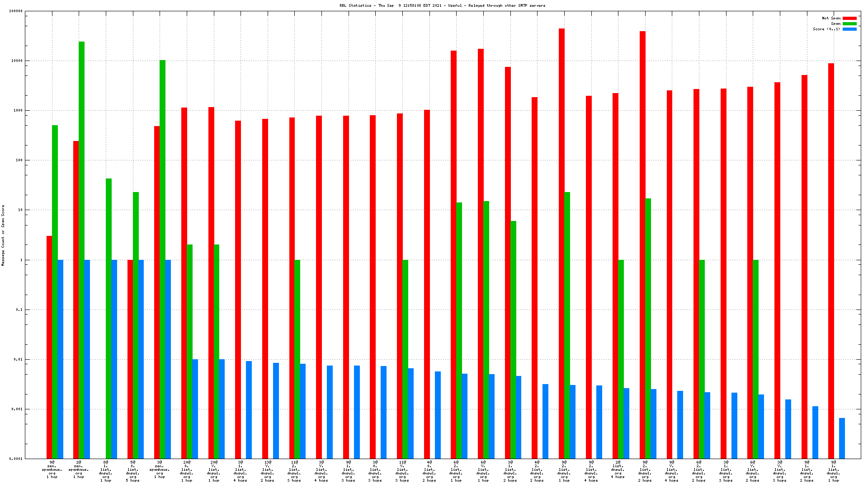The image size is (868, 488).
Task: Click the red bar above '13@ Y.list.dnswl.org'
Action: (265, 289)
